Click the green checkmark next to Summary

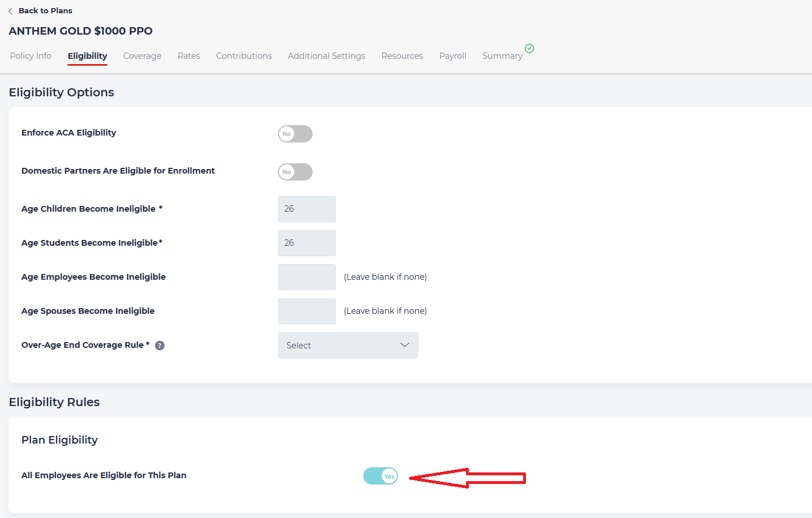pyautogui.click(x=529, y=48)
